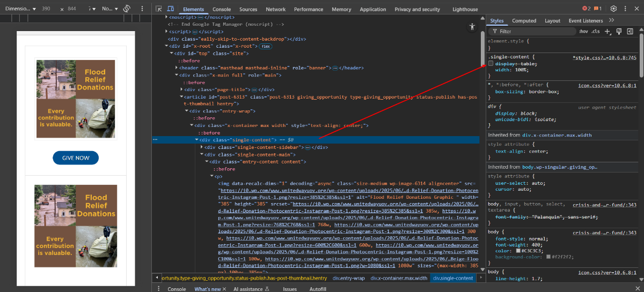
Task: Open the zoom percentage dropdown
Action: 91,9
